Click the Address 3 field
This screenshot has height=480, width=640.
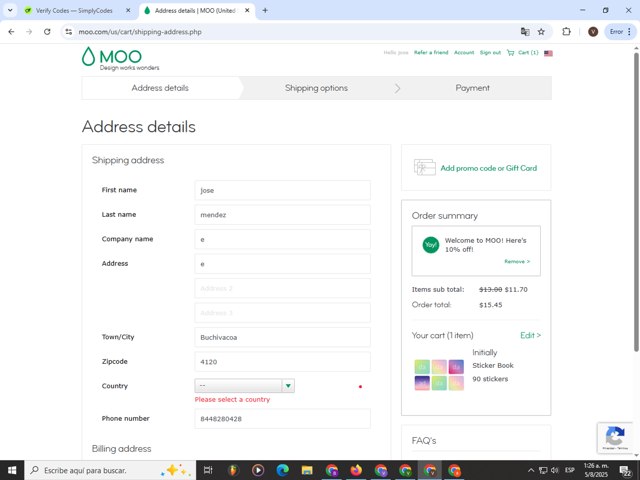[x=282, y=313]
